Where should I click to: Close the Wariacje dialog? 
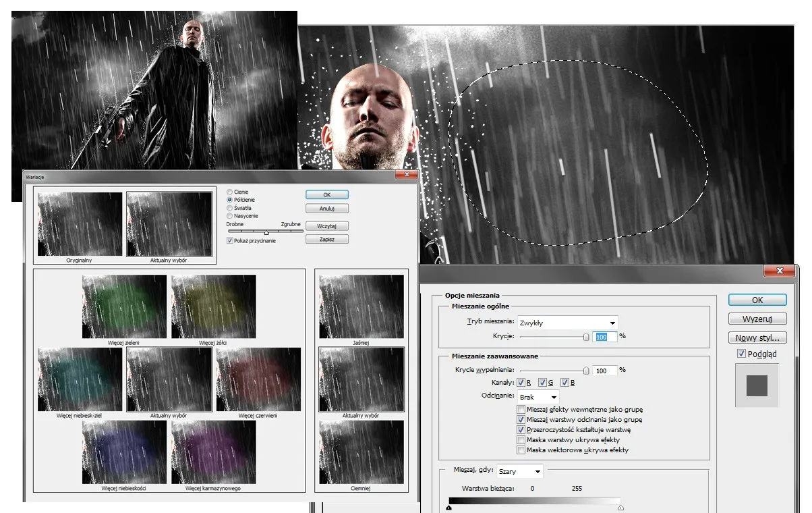406,175
